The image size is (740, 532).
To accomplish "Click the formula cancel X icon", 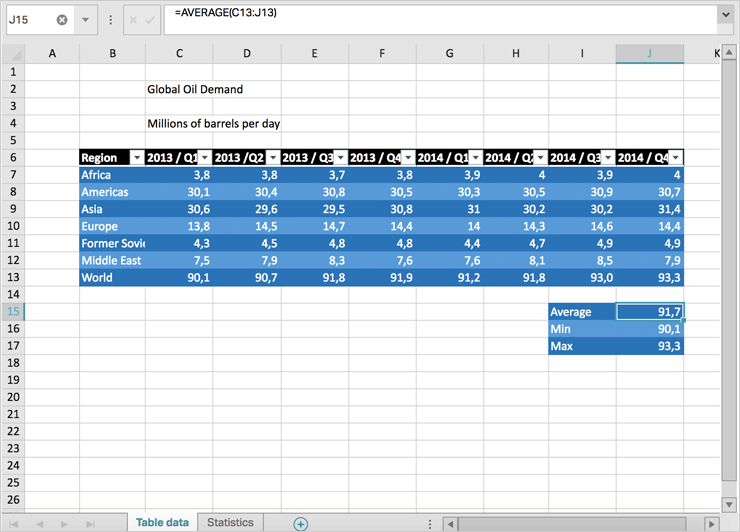I will click(134, 20).
